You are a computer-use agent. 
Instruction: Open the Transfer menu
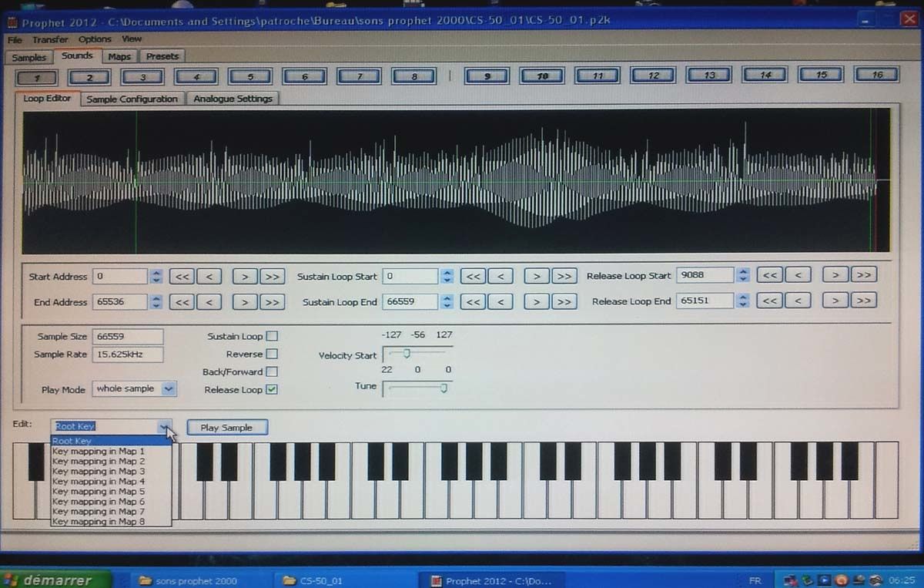50,39
